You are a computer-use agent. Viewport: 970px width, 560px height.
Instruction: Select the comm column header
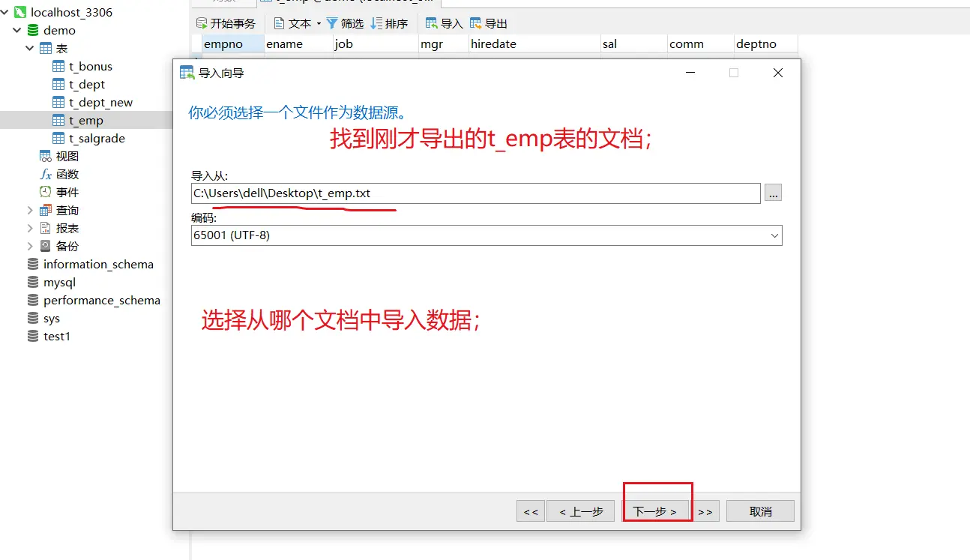(x=701, y=44)
